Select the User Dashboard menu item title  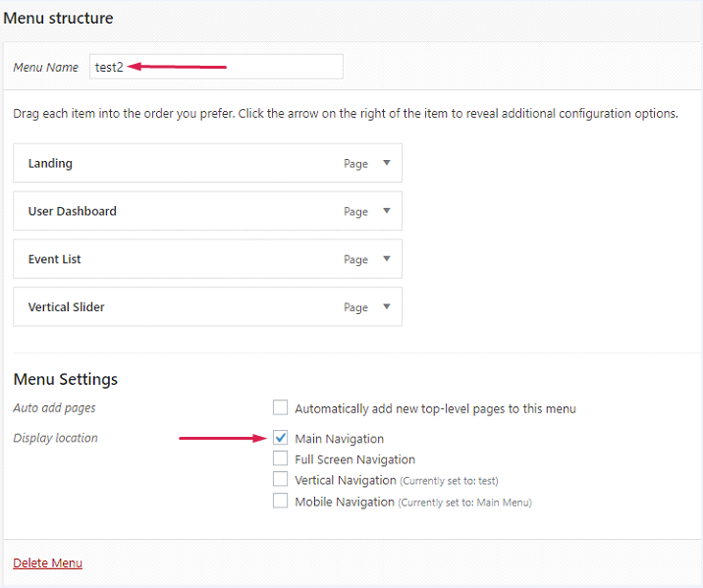click(72, 212)
